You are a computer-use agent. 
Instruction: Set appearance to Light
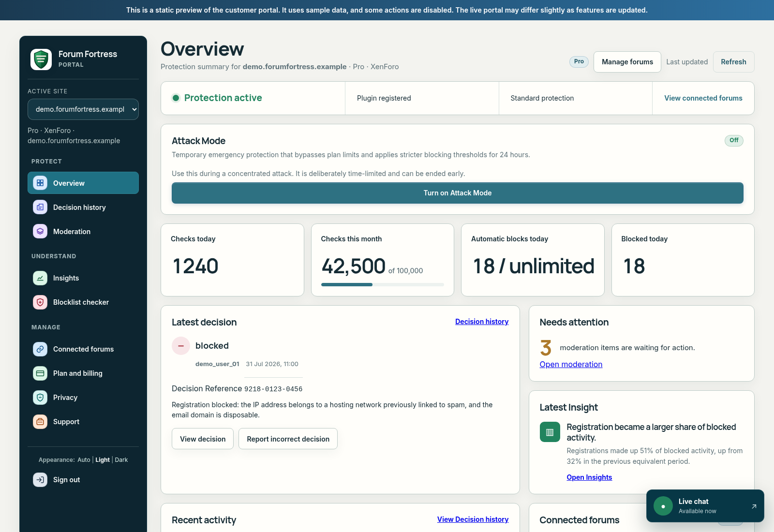coord(103,460)
